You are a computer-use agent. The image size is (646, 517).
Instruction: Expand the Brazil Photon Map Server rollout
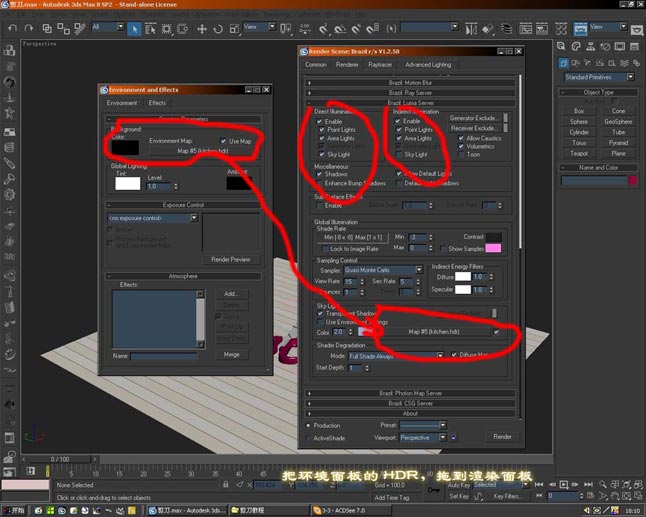tap(410, 393)
